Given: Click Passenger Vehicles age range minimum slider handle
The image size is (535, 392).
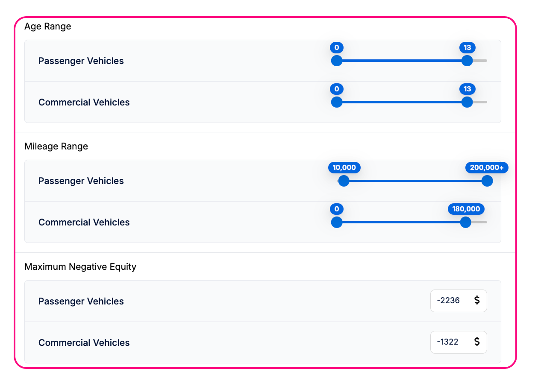Looking at the screenshot, I should click(x=337, y=61).
